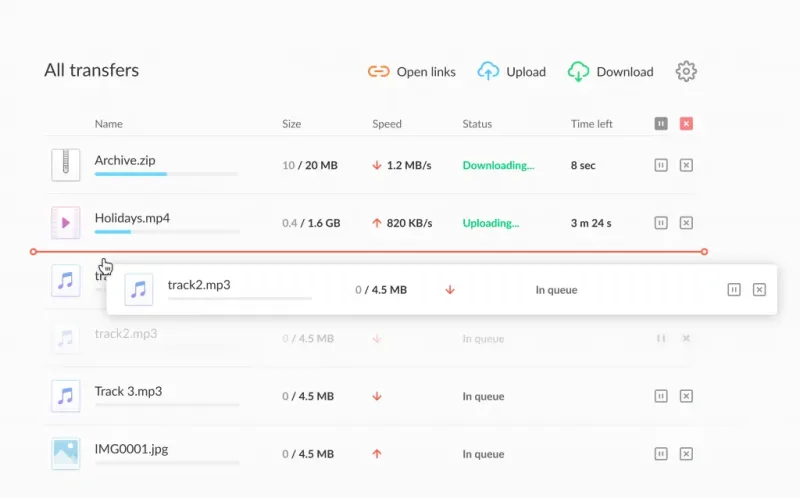
Task: Sort by the Size column header
Action: 291,123
